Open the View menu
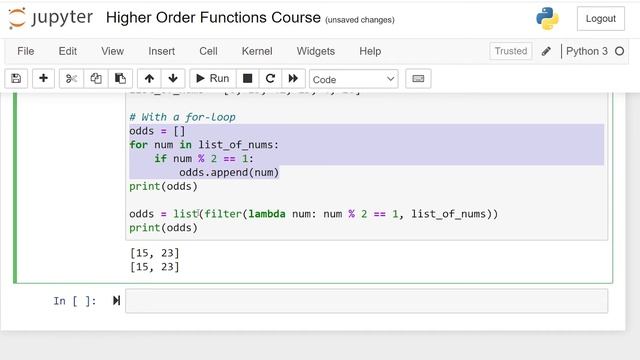This screenshot has width=640, height=360. point(113,51)
